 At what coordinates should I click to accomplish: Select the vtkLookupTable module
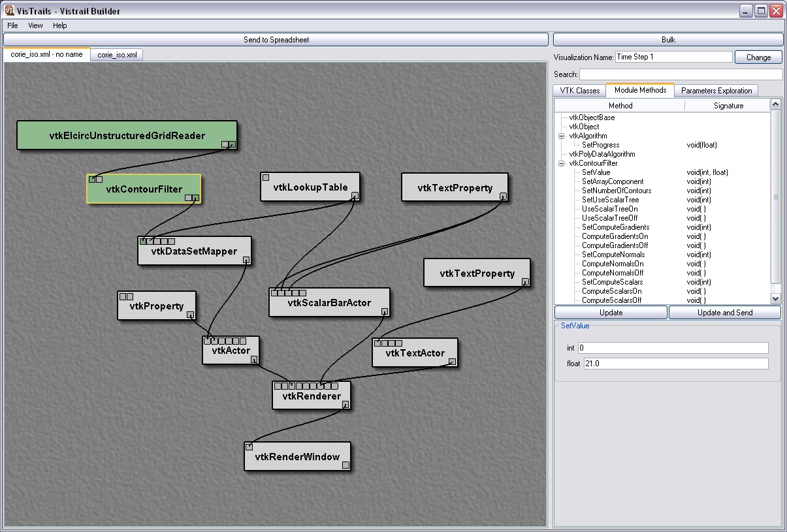pos(310,187)
